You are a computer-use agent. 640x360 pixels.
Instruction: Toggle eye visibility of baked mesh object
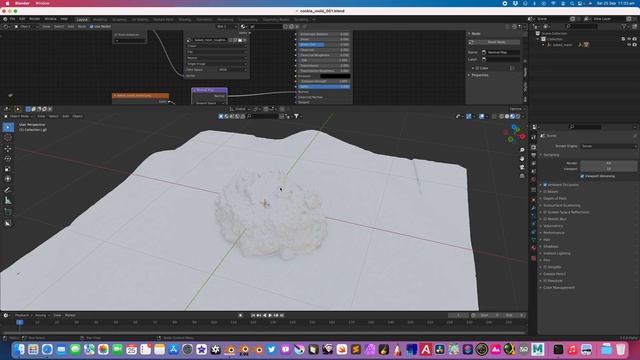pyautogui.click(x=629, y=45)
